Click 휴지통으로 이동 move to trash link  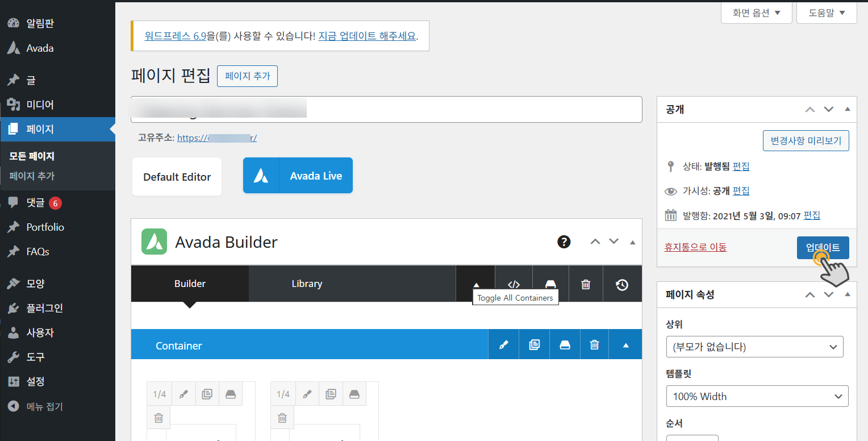pyautogui.click(x=695, y=247)
